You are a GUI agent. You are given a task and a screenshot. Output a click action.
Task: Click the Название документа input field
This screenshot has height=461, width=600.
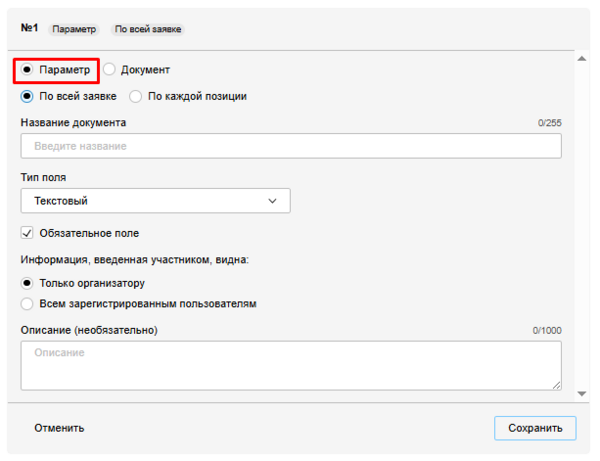[290, 146]
